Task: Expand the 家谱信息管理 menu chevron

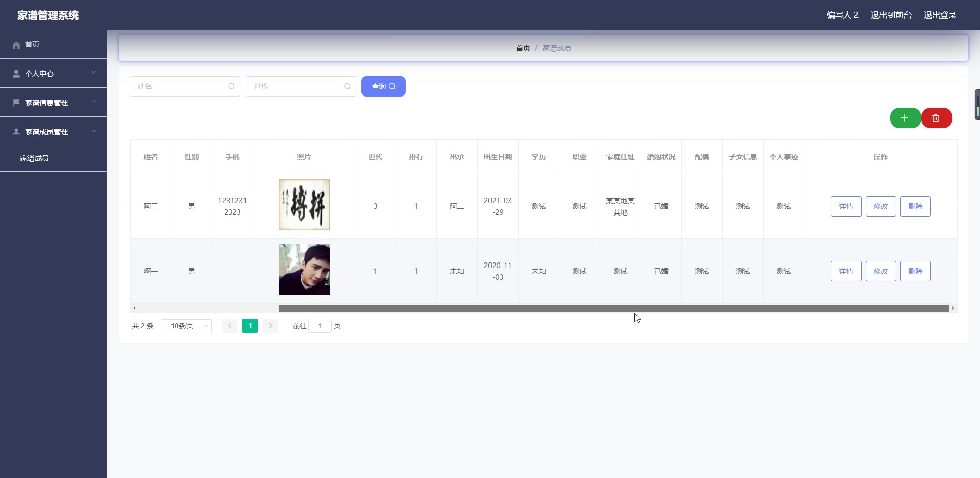Action: (94, 102)
